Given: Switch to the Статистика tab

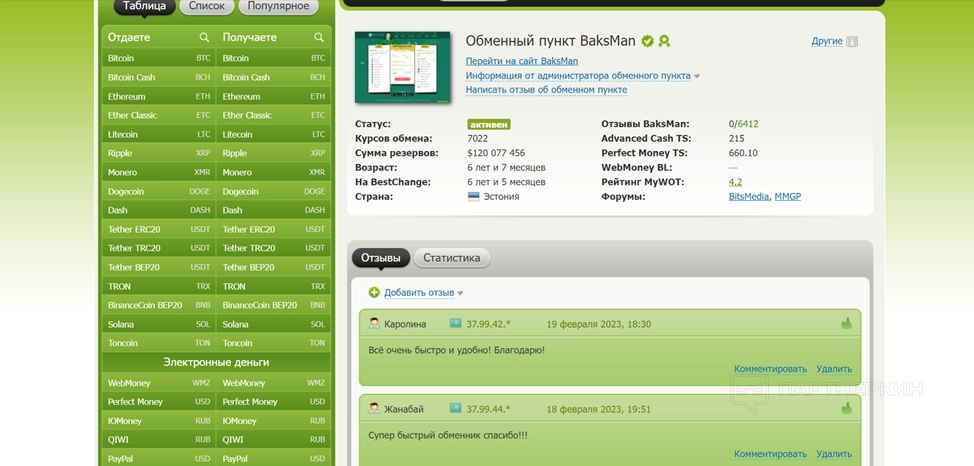Looking at the screenshot, I should pyautogui.click(x=451, y=258).
